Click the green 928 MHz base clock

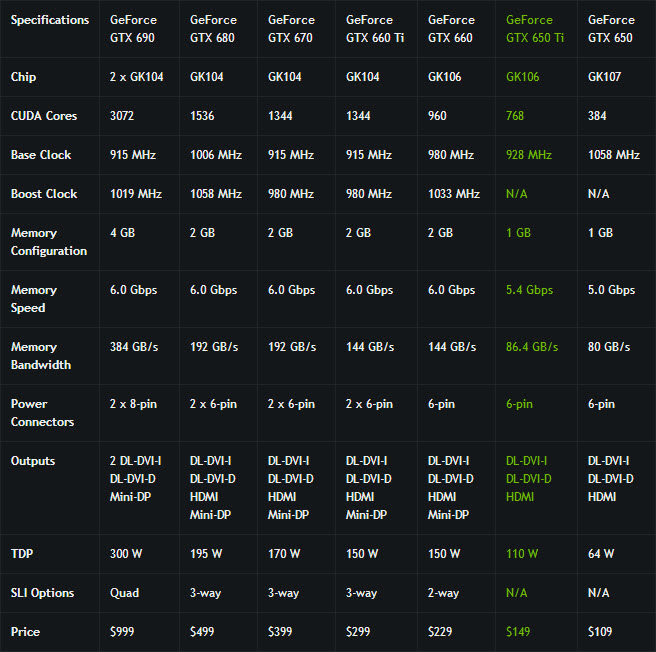529,155
